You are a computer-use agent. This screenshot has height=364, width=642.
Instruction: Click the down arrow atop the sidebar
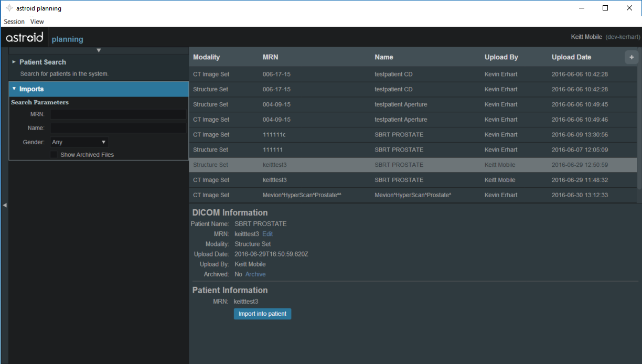coord(99,50)
